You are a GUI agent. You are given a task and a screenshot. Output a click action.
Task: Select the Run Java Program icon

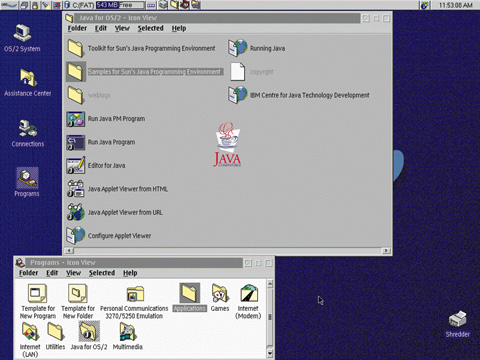(76, 142)
